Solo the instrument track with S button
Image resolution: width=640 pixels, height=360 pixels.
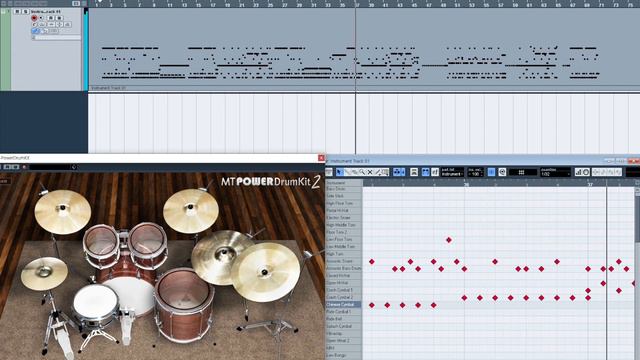coord(25,11)
